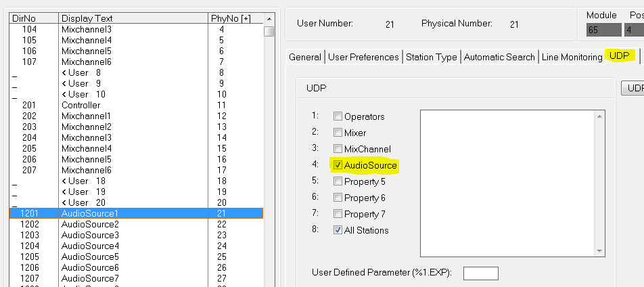Uncheck the AudioSource checkbox
Viewport: 644px width, 287px height.
pos(338,165)
